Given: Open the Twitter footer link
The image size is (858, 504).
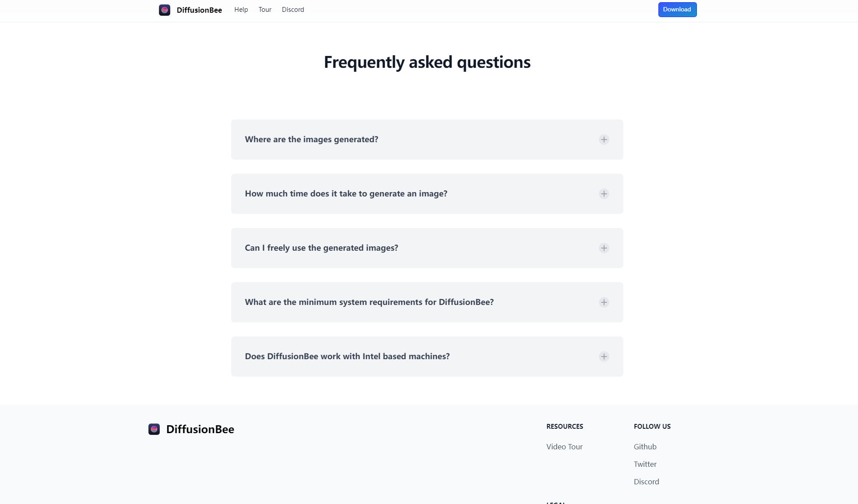Looking at the screenshot, I should point(645,464).
